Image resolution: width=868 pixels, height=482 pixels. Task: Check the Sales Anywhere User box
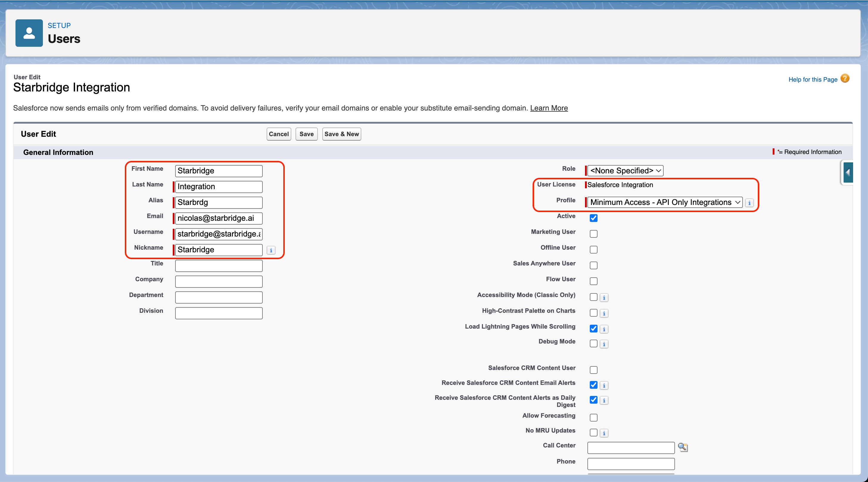tap(593, 266)
